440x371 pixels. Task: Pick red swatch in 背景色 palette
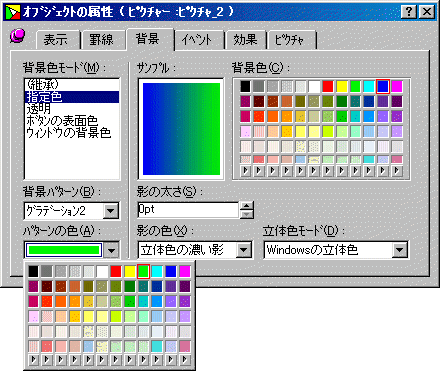[x=328, y=86]
